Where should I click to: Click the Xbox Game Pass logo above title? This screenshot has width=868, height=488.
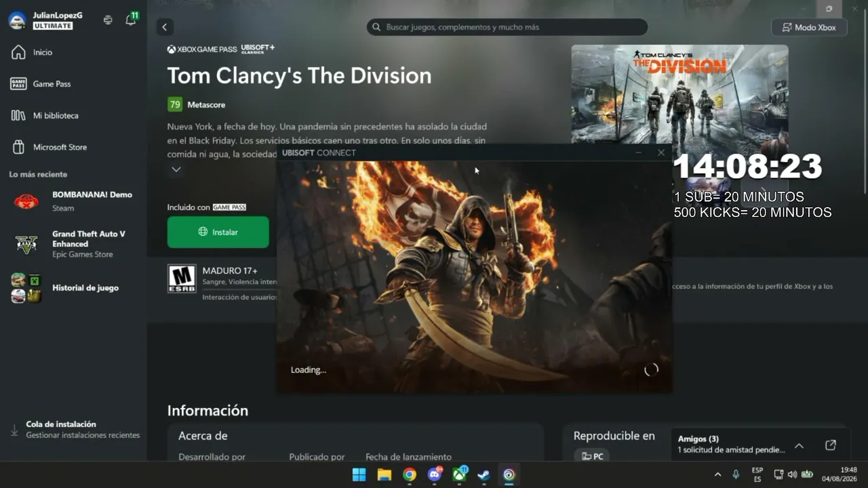[x=202, y=49]
